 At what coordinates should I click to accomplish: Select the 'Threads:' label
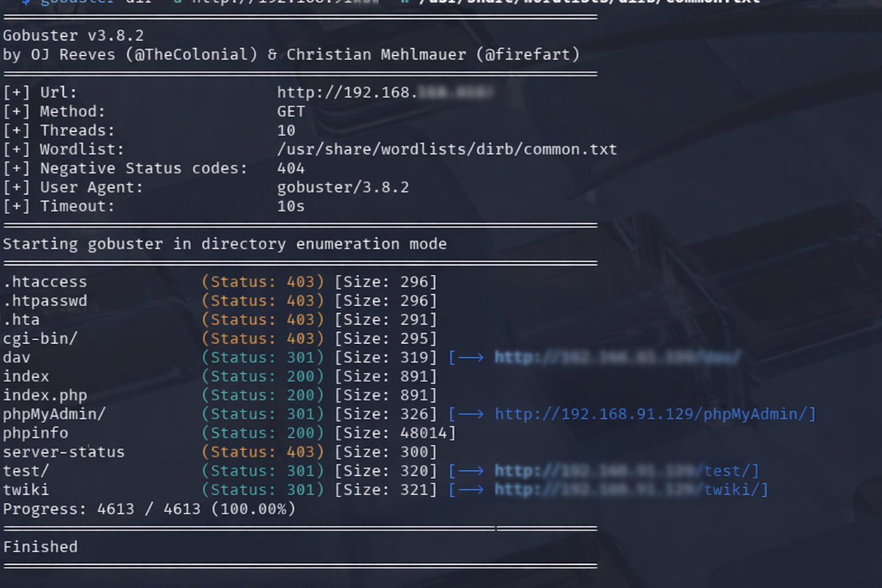(x=77, y=130)
